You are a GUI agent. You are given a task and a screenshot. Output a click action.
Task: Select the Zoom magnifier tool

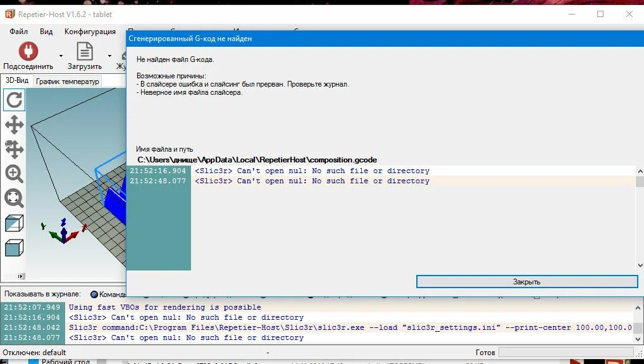point(15,174)
